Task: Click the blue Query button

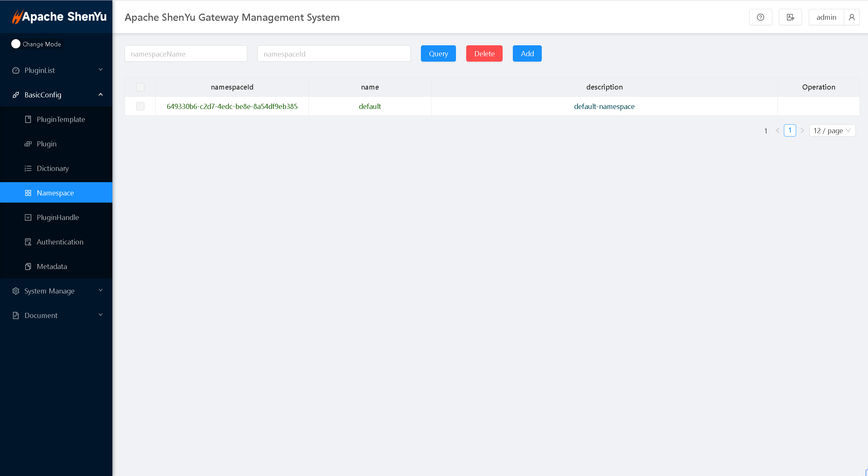Action: click(x=438, y=54)
